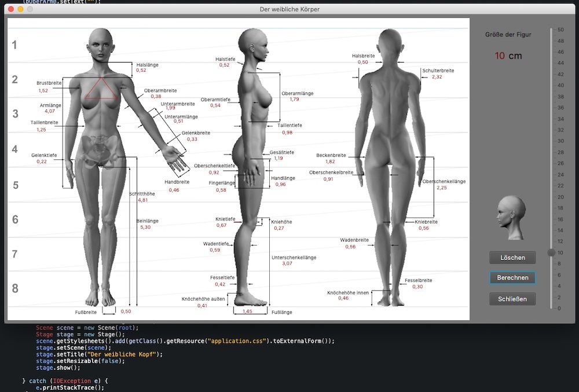
Task: Click the Brustbreite value 1,52
Action: click(x=43, y=91)
